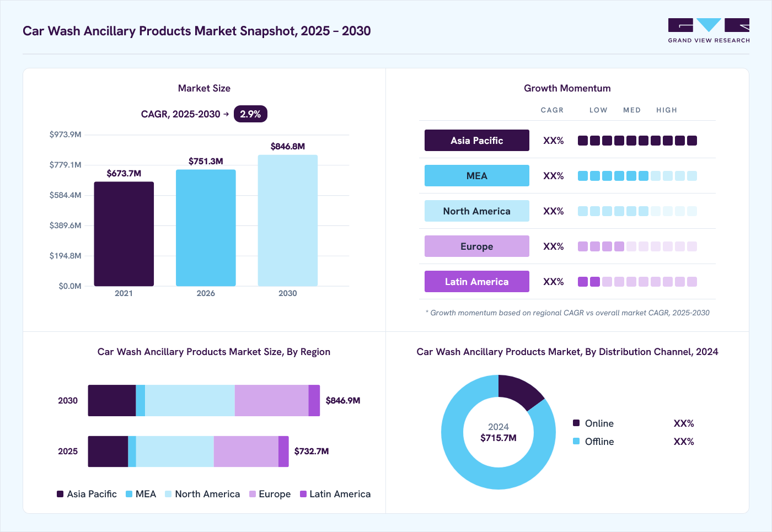Click the North America segment in the 2025 bar

[175, 452]
